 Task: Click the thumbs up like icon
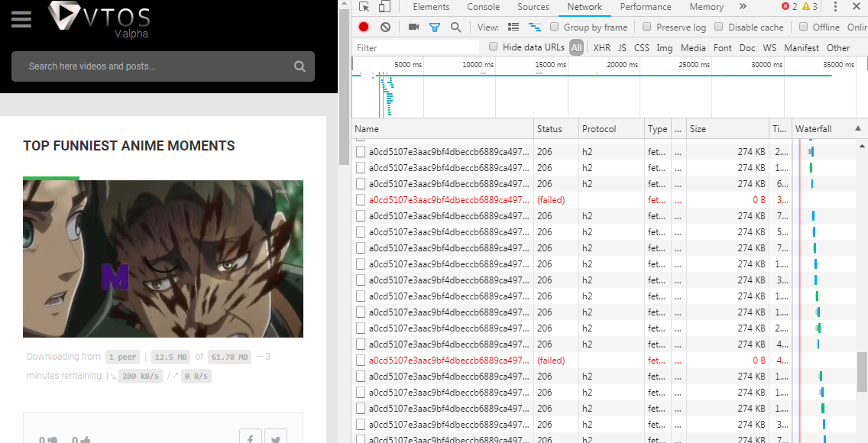(86, 440)
